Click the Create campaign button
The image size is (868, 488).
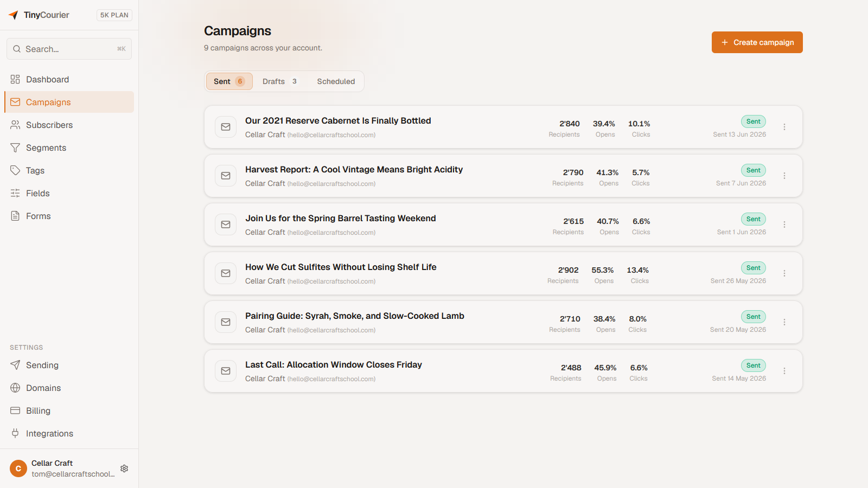click(757, 42)
